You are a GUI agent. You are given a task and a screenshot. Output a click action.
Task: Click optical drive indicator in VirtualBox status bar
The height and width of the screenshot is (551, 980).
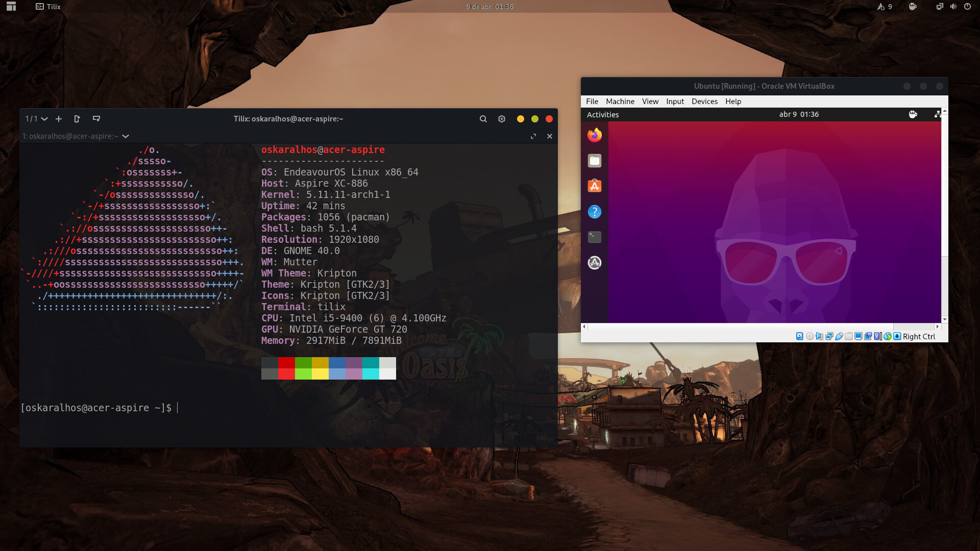coord(810,336)
